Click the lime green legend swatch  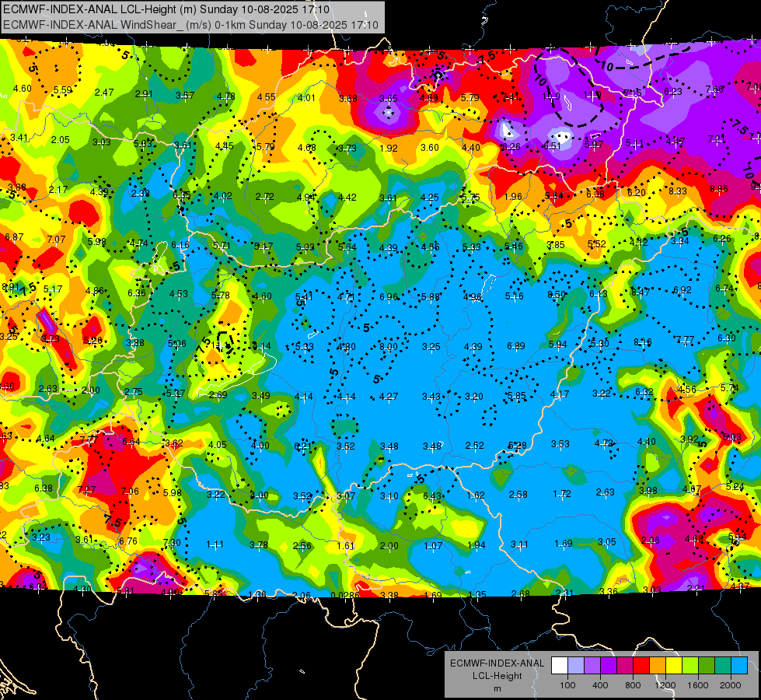pos(690,666)
